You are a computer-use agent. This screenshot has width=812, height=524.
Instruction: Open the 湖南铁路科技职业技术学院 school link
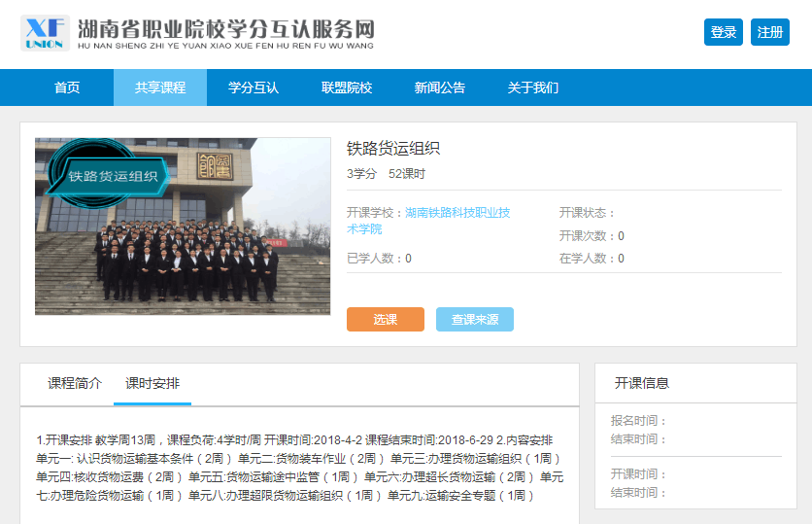point(428,221)
